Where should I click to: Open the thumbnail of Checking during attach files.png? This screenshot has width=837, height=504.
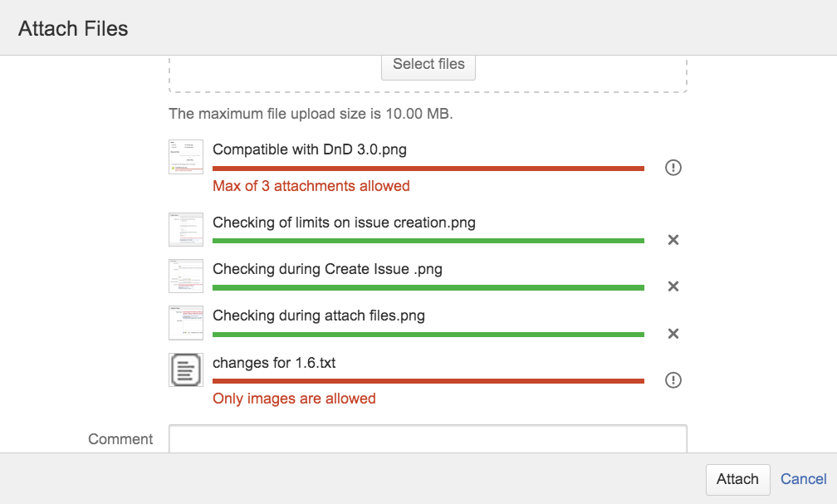185,322
